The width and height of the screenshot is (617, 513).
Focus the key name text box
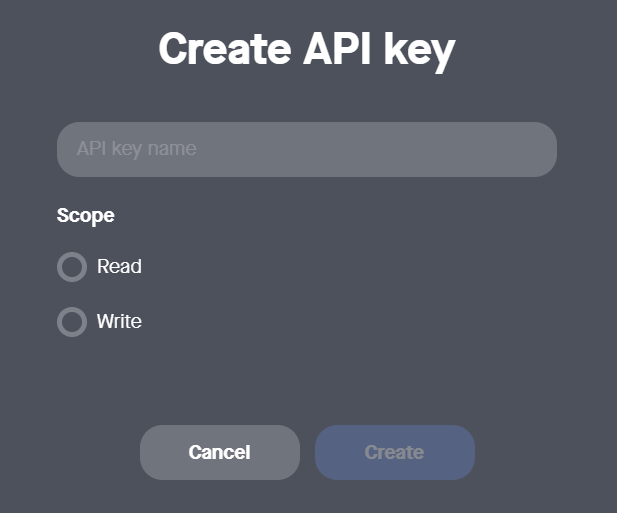306,150
